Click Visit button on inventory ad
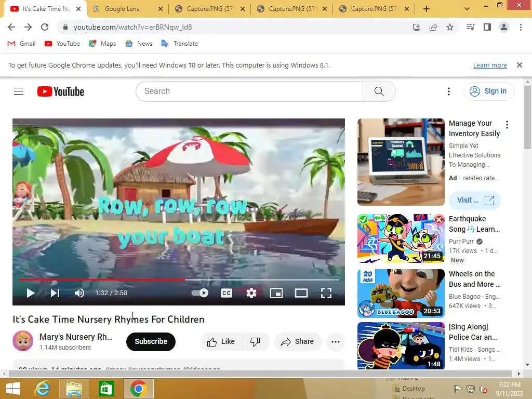Viewport: 532px width, 399px height. (475, 200)
